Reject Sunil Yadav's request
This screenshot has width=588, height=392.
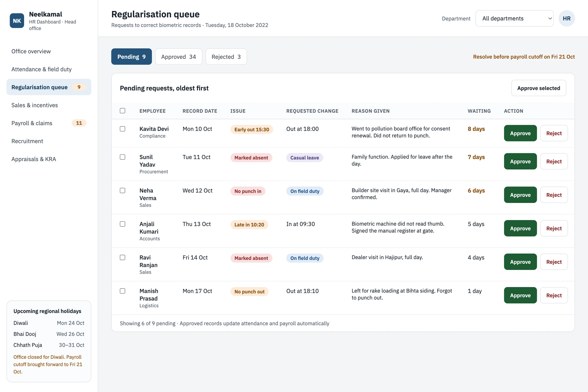point(554,161)
